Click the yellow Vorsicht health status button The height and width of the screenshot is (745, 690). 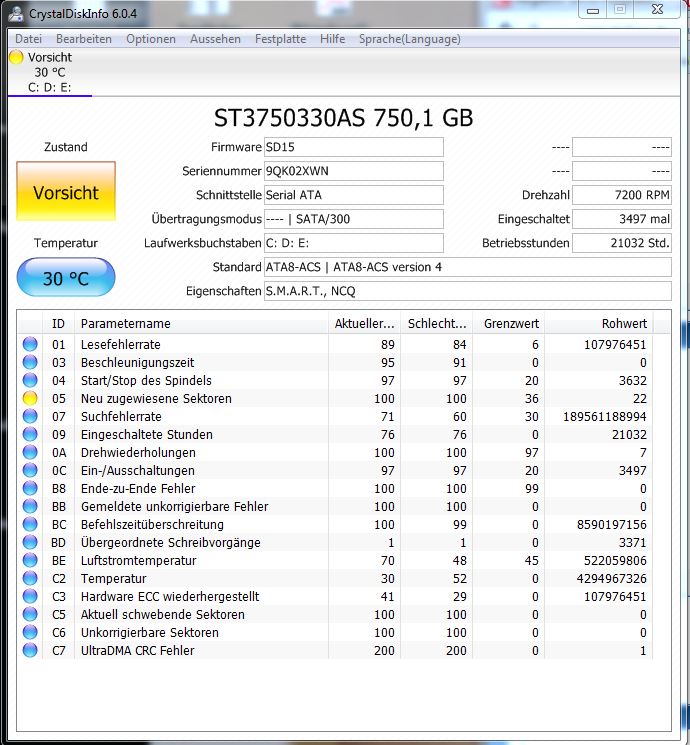click(66, 191)
